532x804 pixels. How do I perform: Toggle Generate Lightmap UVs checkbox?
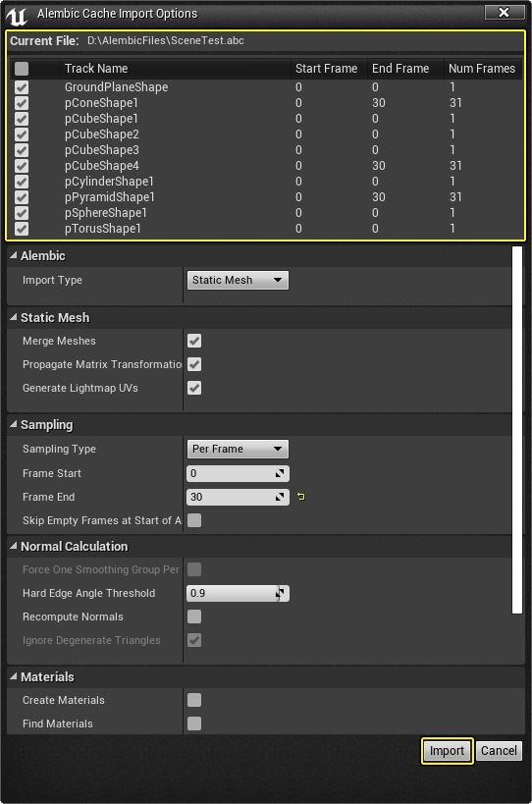pos(194,388)
